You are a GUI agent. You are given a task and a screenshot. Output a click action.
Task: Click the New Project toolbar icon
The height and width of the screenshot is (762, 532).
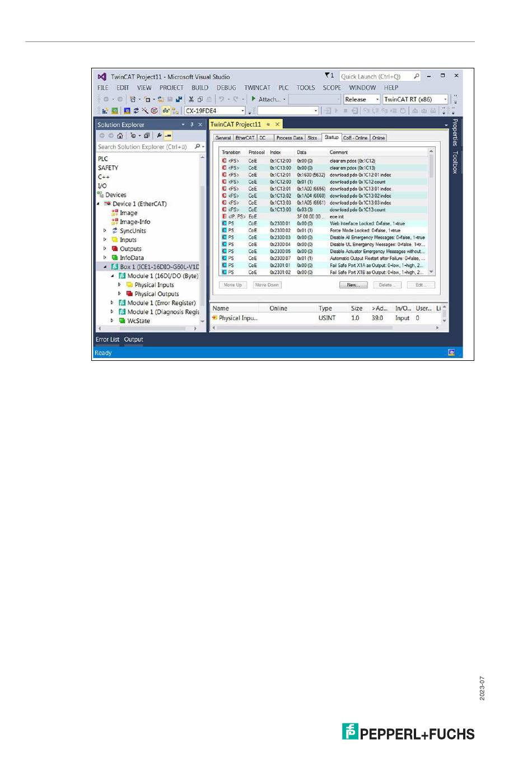[132, 99]
